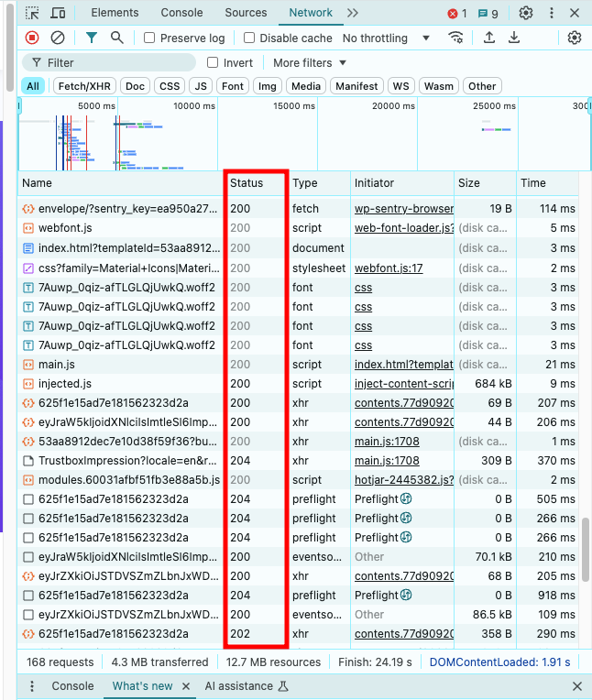Click the import HAR file upload icon
The height and width of the screenshot is (700, 592).
coord(489,38)
